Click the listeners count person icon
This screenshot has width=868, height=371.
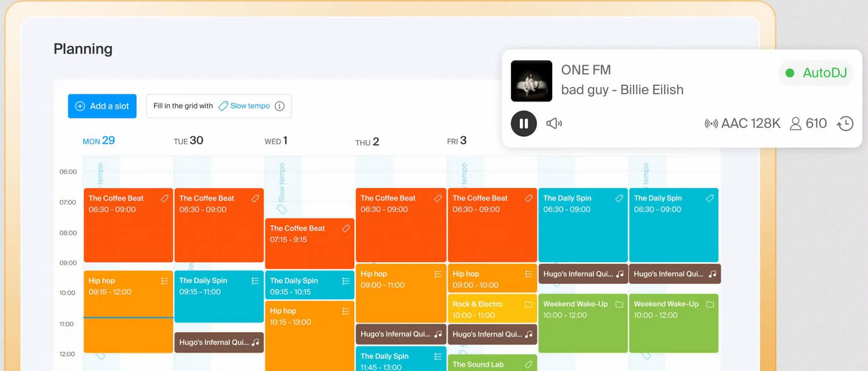coord(795,123)
